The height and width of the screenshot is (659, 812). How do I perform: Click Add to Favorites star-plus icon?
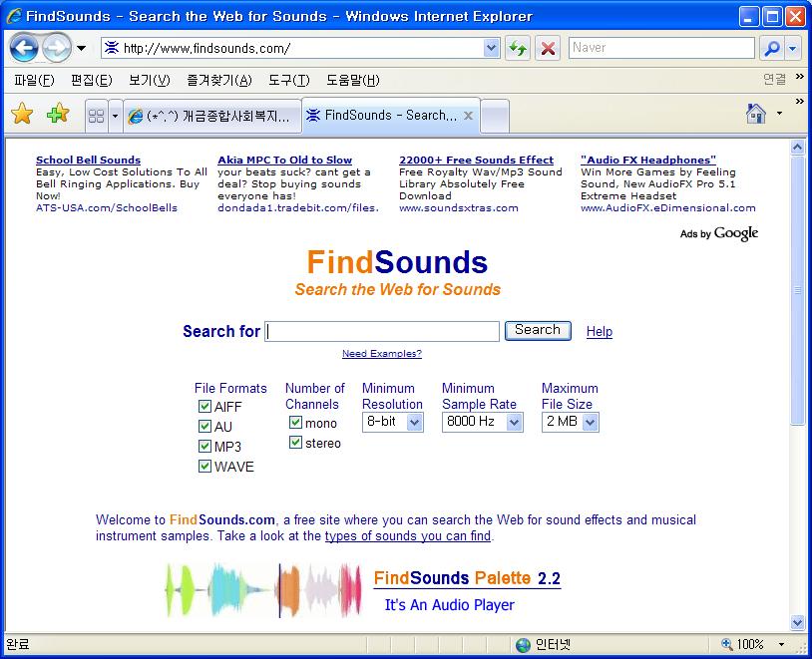[x=58, y=114]
